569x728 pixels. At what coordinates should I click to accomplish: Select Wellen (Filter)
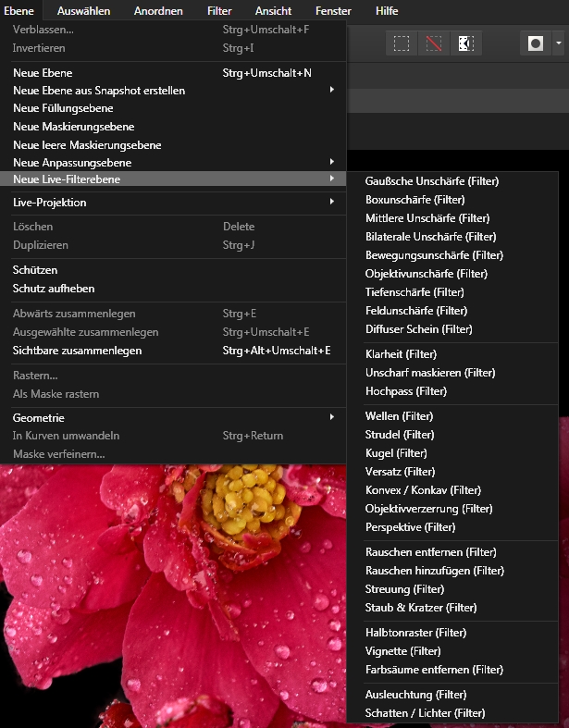pos(452,416)
